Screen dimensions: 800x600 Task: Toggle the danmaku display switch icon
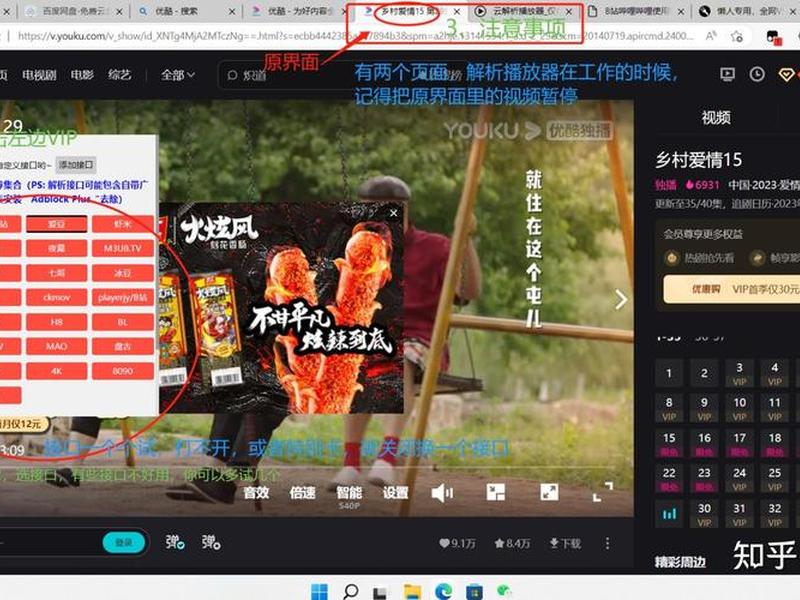coord(174,542)
